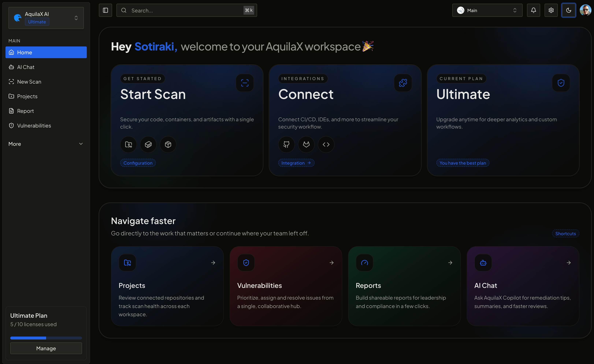Click the shield icon on the Ultimate plan card
Viewport: 594px width, 364px height.
[x=561, y=83]
